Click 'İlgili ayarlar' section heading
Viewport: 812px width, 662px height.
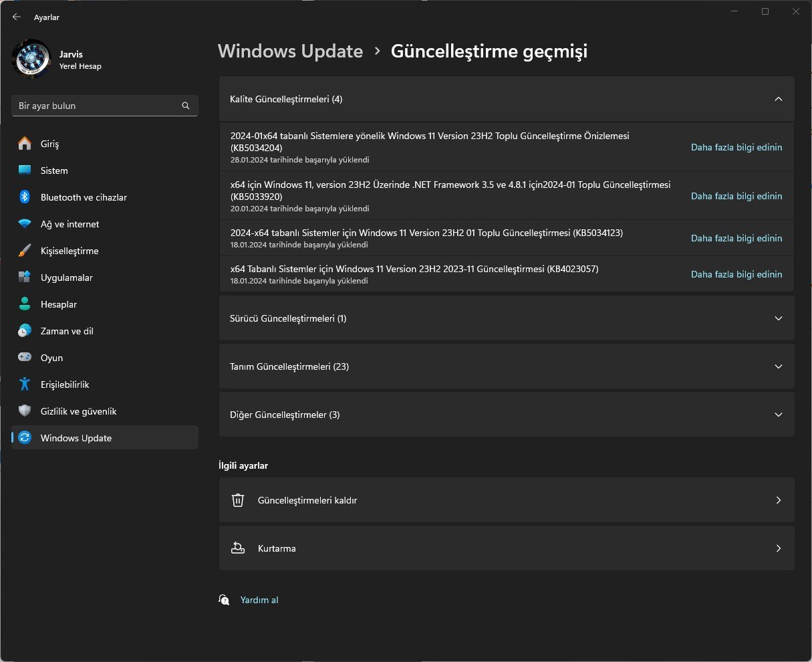tap(243, 465)
